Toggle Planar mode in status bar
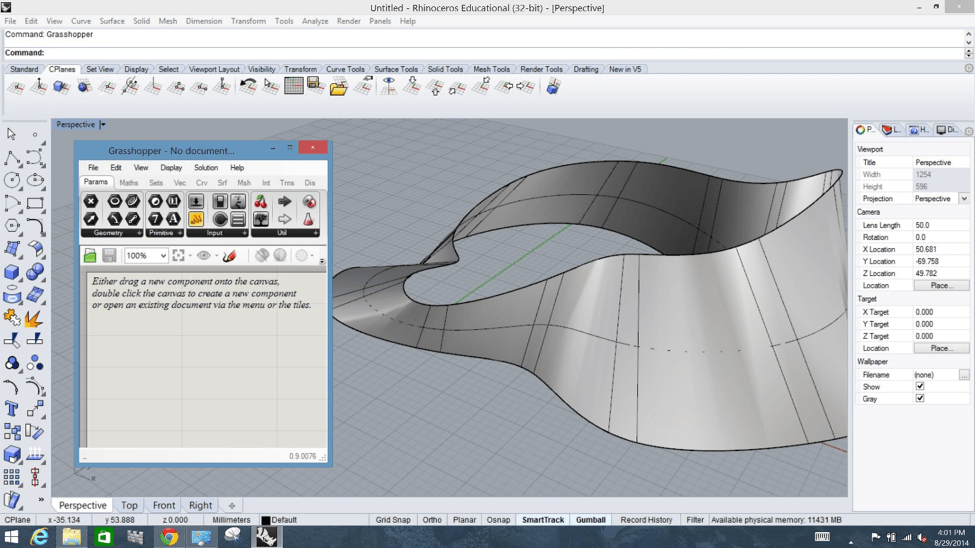975x548 pixels. (464, 519)
